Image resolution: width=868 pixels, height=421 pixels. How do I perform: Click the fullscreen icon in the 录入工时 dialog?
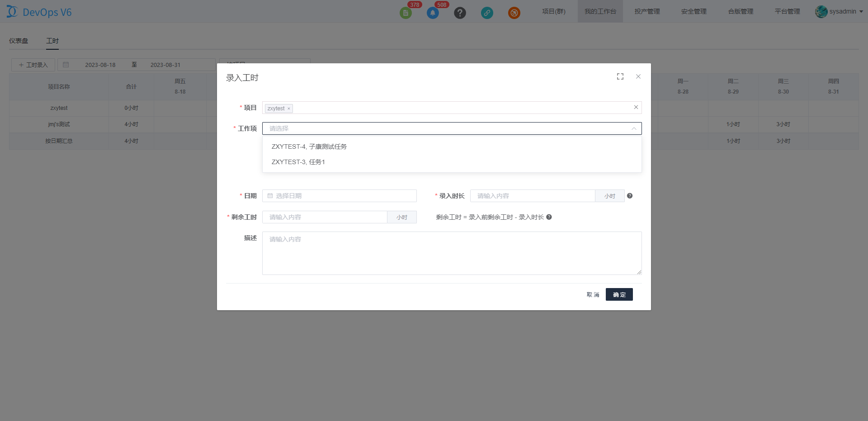tap(620, 77)
